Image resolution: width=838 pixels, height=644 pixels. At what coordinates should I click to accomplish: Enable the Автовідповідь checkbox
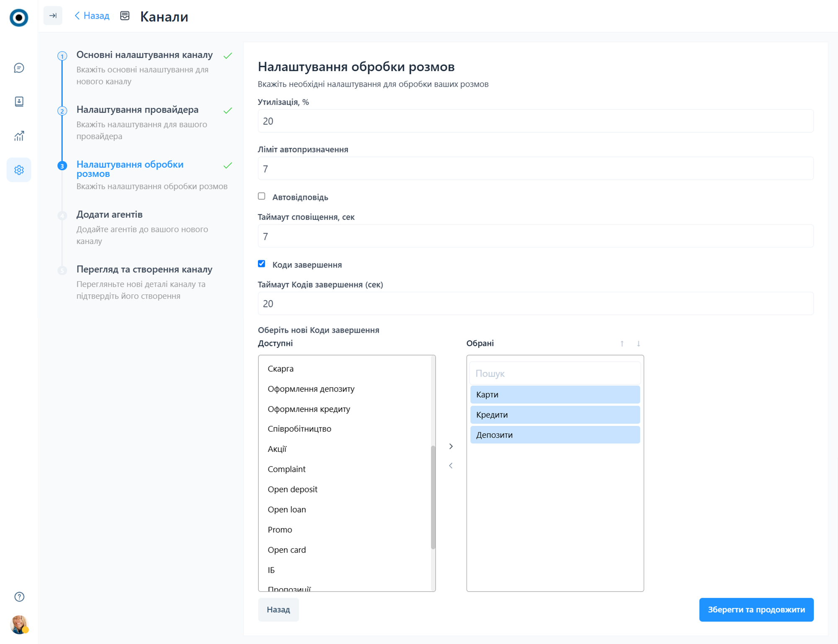262,196
